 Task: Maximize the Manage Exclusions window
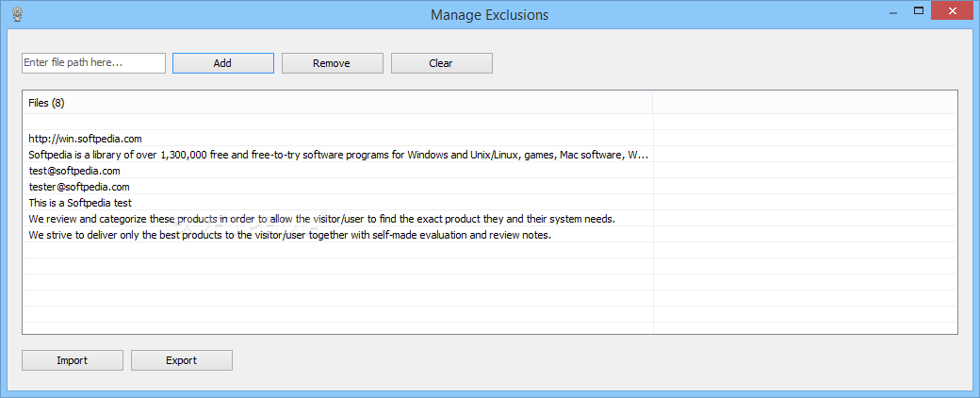919,10
